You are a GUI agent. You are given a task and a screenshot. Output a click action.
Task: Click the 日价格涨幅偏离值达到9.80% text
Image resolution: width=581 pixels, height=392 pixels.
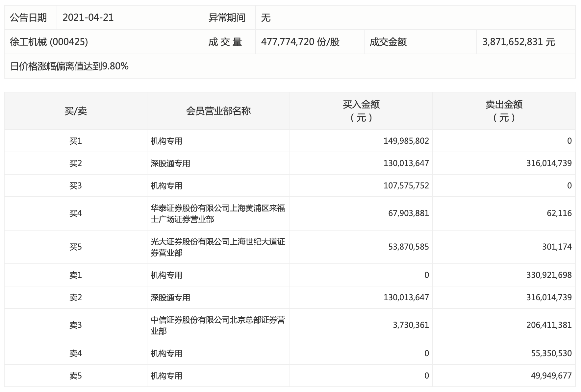point(69,66)
